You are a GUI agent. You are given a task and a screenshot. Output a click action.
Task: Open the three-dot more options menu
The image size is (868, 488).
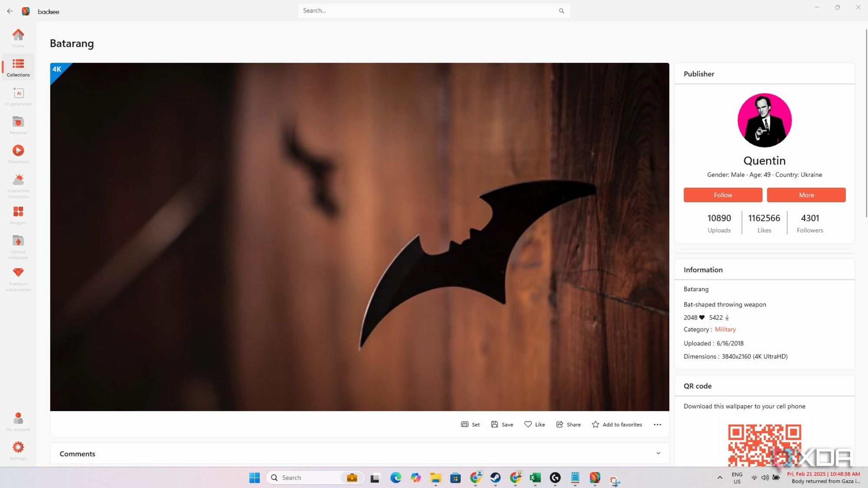(x=657, y=424)
